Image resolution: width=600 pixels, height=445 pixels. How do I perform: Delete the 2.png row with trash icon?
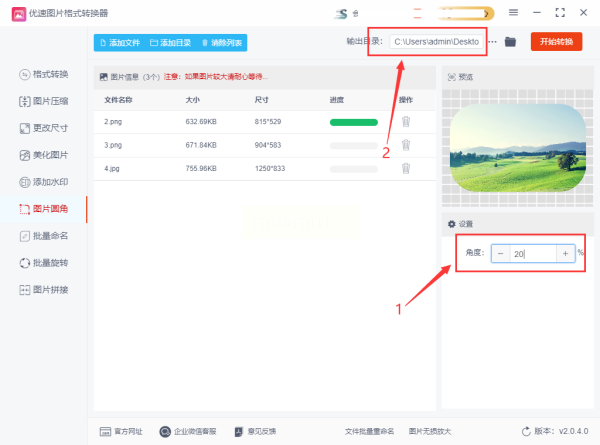tap(406, 122)
